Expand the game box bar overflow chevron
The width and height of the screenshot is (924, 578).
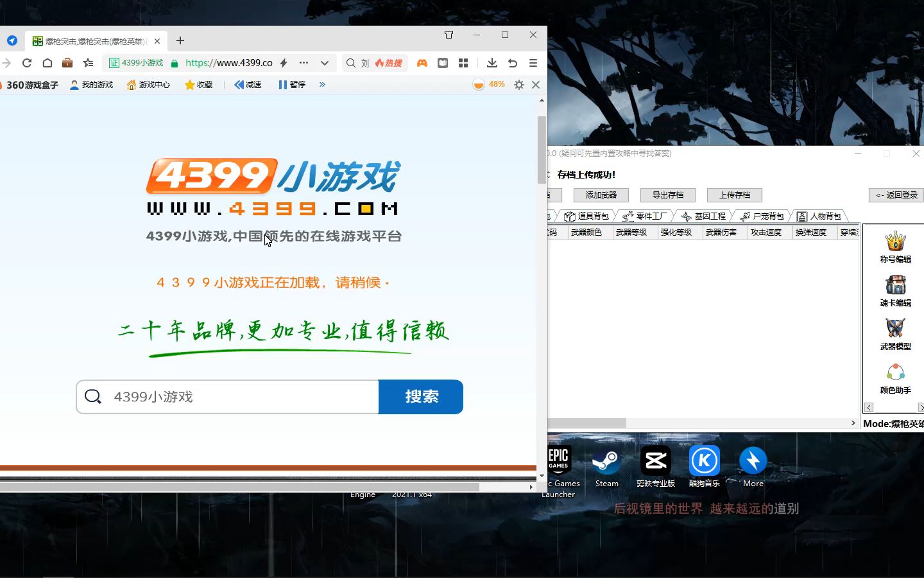point(322,85)
